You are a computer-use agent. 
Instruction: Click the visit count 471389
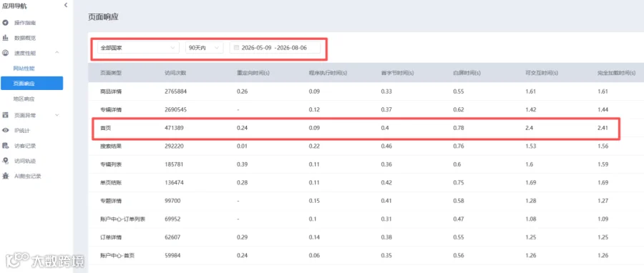pyautogui.click(x=174, y=128)
